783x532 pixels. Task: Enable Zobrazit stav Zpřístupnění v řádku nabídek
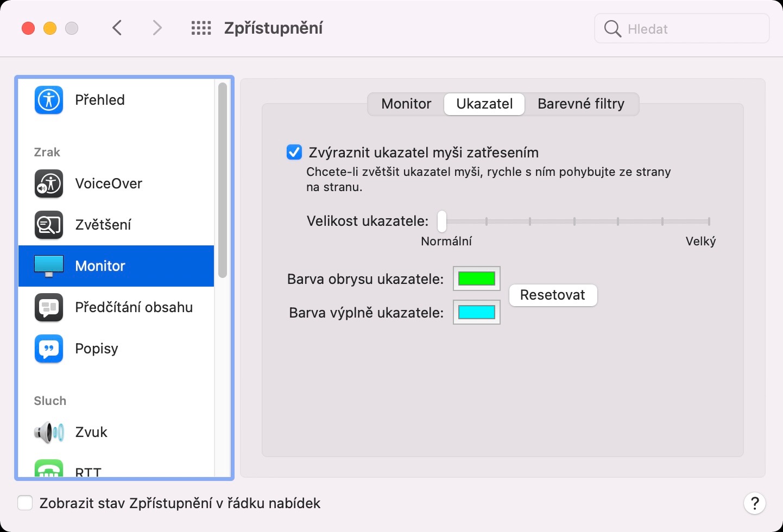[25, 503]
